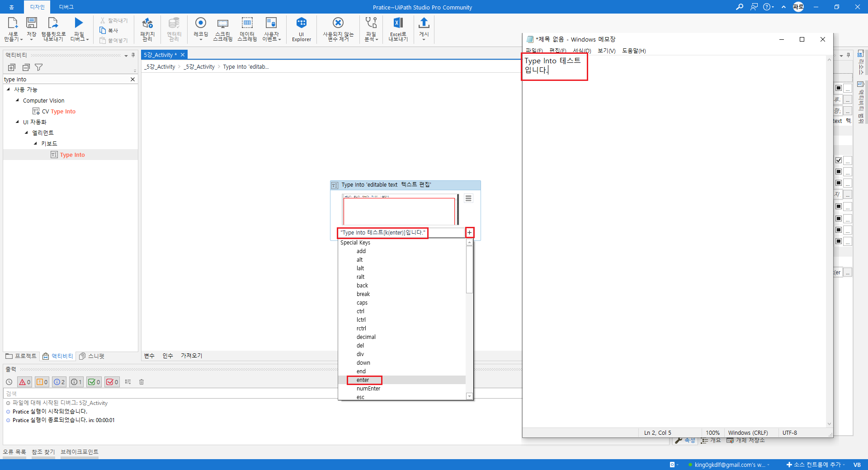Select Type Into under 키보드 in tree

[68, 155]
